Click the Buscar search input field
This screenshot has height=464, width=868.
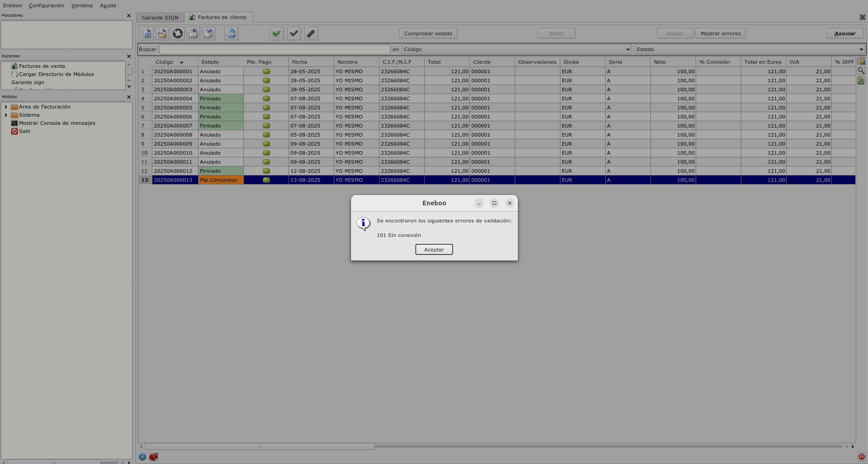[274, 49]
